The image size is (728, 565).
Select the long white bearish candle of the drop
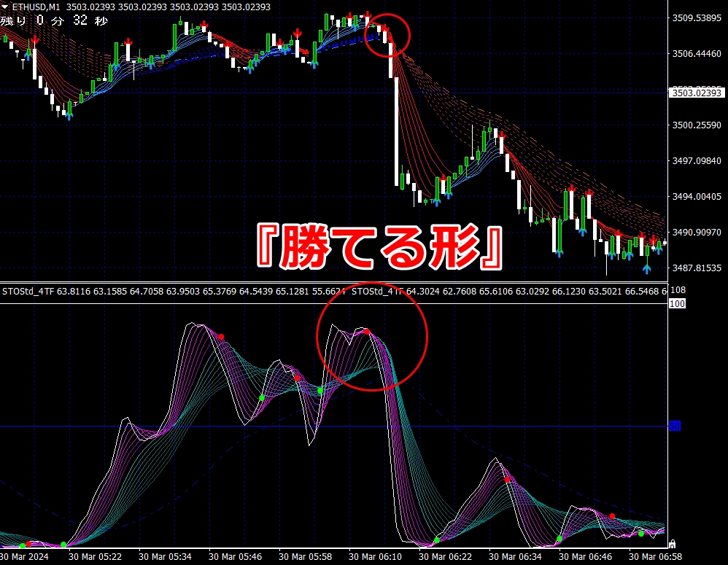pos(397,131)
